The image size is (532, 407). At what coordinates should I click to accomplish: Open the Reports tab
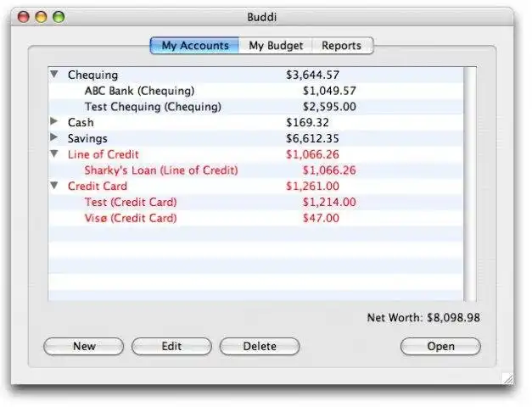point(342,46)
